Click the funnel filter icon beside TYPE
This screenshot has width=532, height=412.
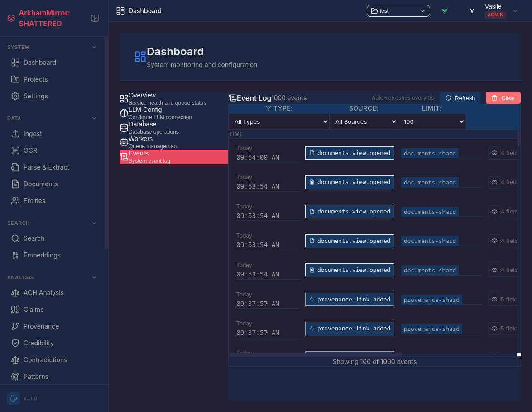pyautogui.click(x=268, y=108)
